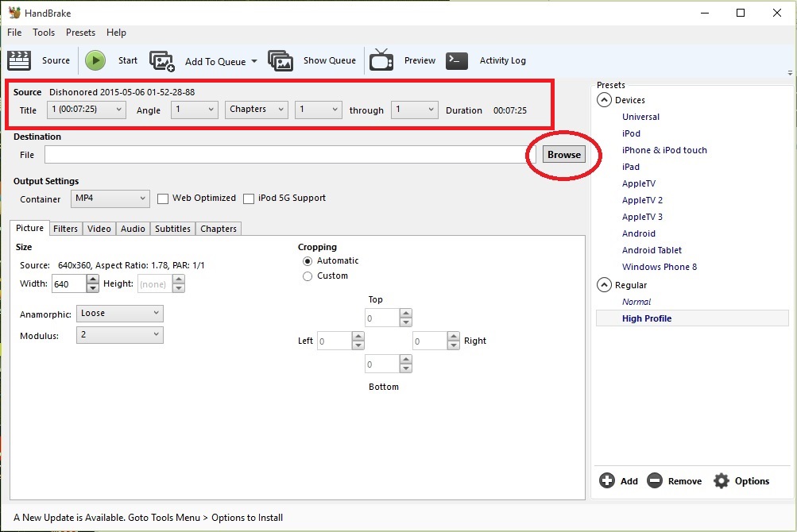The height and width of the screenshot is (532, 797).
Task: Decrease Width with the down arrow
Action: tap(92, 288)
